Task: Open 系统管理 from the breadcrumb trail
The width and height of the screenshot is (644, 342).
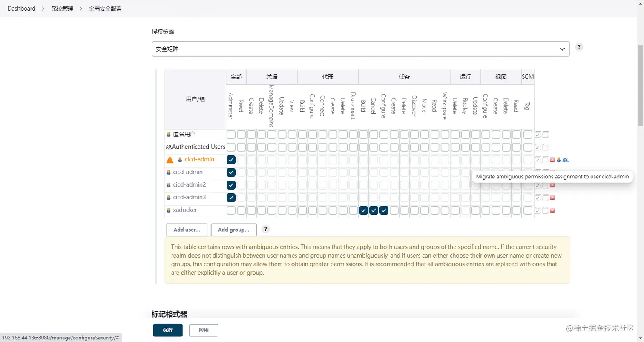Action: 62,8
